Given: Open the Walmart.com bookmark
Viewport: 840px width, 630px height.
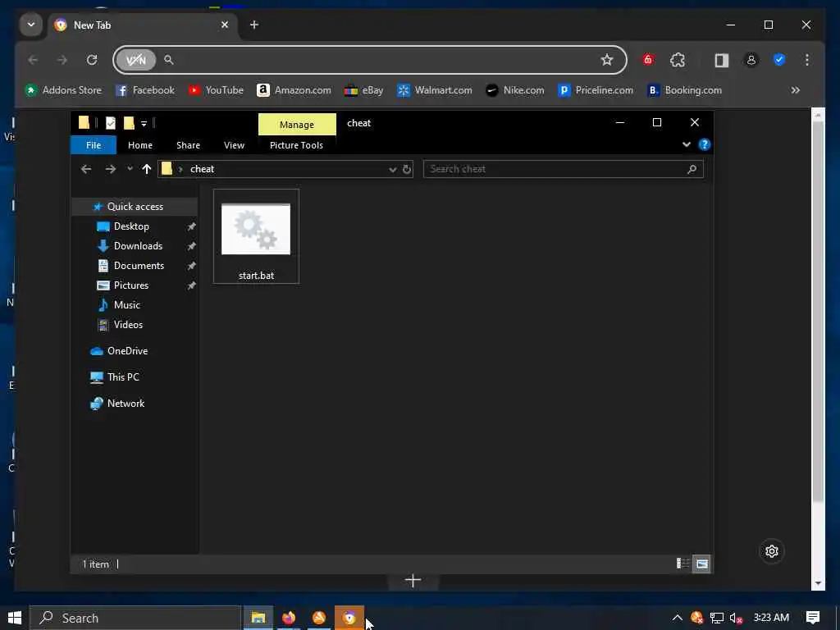Looking at the screenshot, I should [435, 90].
